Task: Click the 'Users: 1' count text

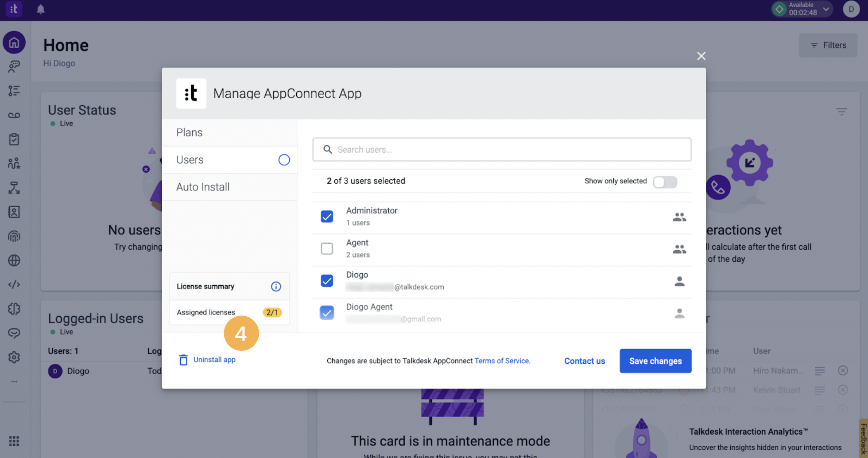Action: 63,351
